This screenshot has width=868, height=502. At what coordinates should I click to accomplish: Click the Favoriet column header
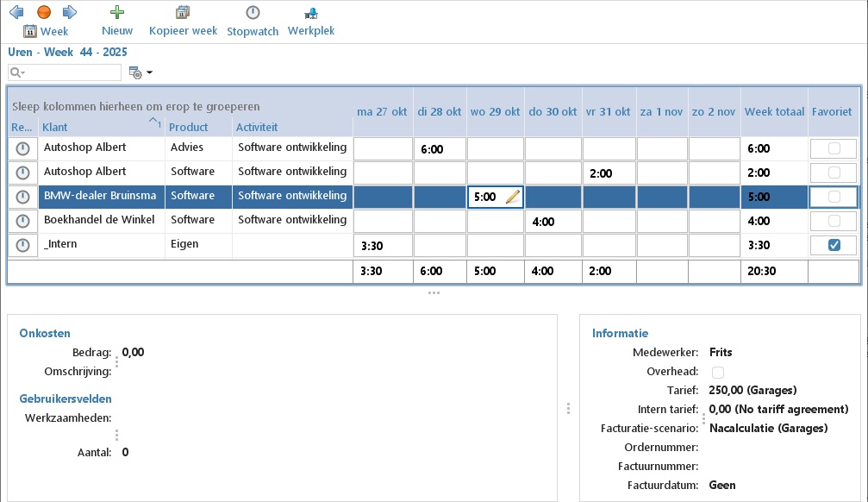[832, 111]
